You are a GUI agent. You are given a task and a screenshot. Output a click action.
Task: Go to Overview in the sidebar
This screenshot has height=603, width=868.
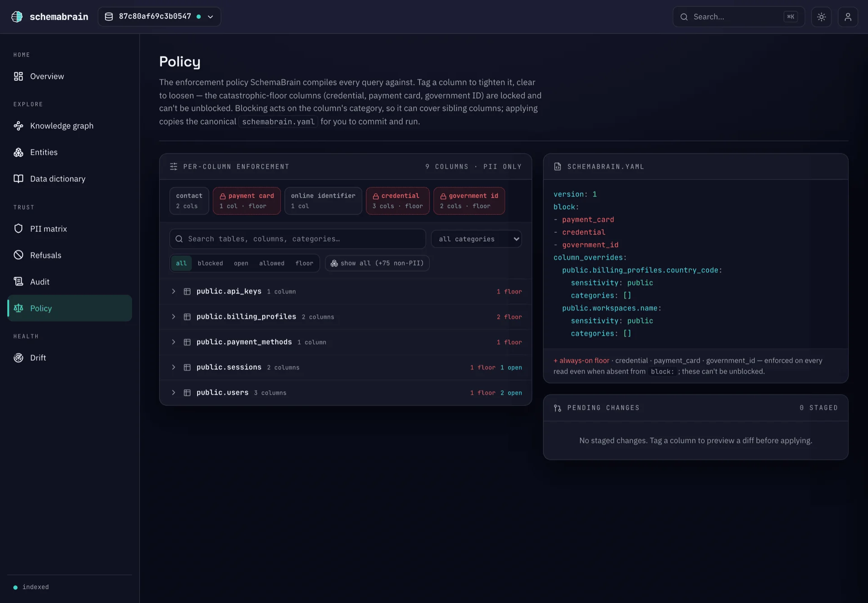click(x=70, y=76)
